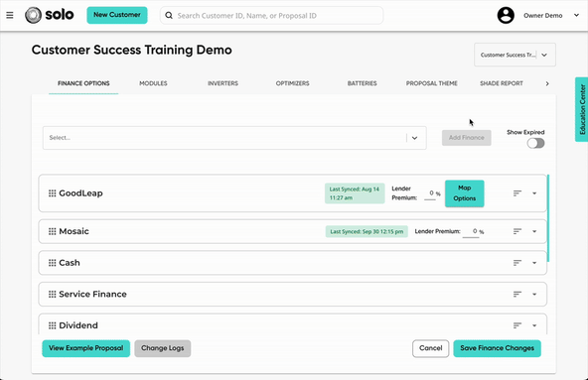Grab the Cash drag handle

[52, 263]
